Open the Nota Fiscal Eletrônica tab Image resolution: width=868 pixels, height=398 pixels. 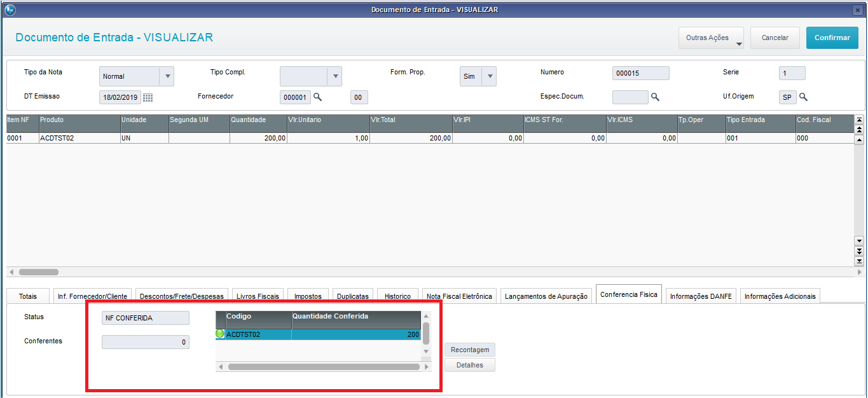459,296
